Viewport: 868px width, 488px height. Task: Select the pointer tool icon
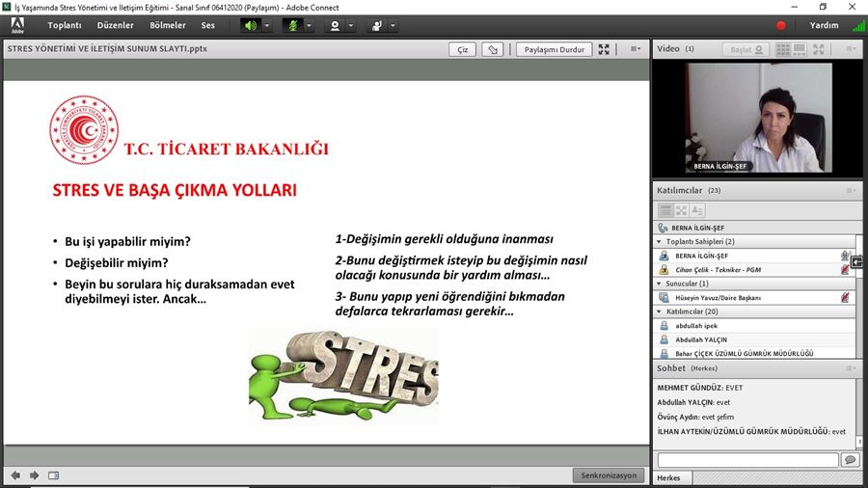[492, 49]
